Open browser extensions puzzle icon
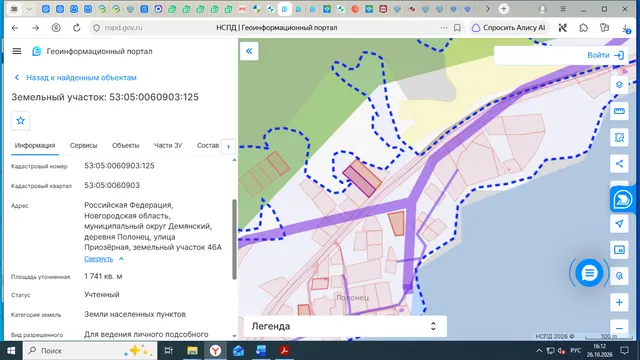The width and height of the screenshot is (640, 360). 584,28
